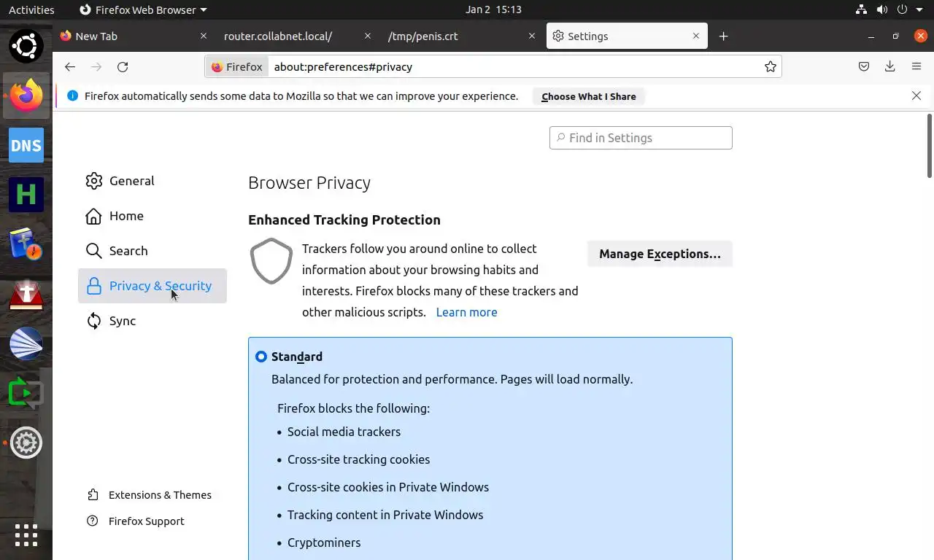Open the Downloads toolbar icon

click(x=890, y=67)
